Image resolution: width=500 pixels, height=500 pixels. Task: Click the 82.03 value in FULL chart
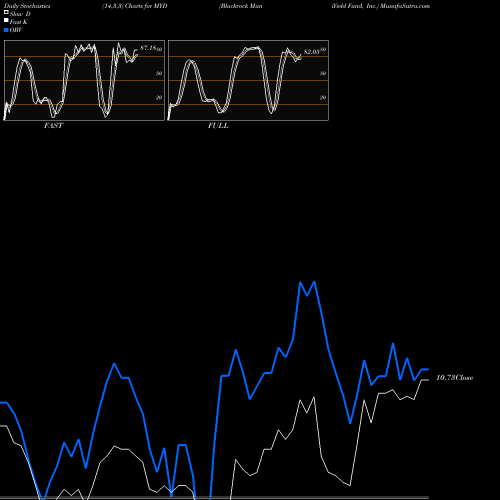click(x=312, y=52)
